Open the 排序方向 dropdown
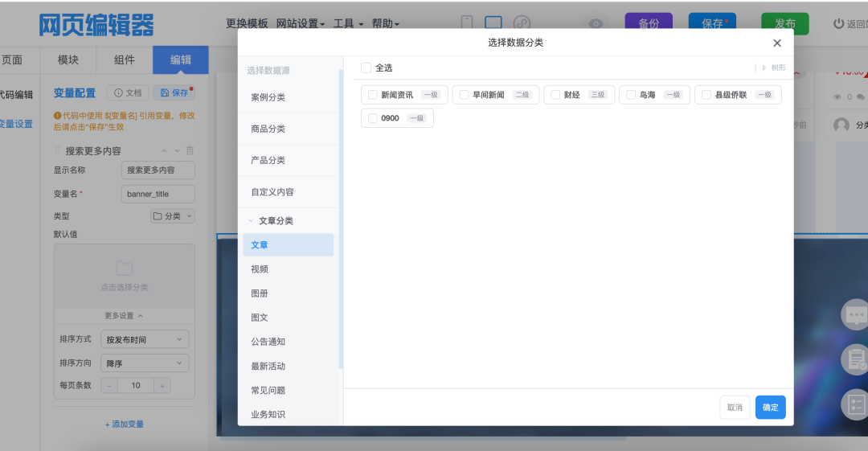The width and height of the screenshot is (868, 451). tap(145, 363)
